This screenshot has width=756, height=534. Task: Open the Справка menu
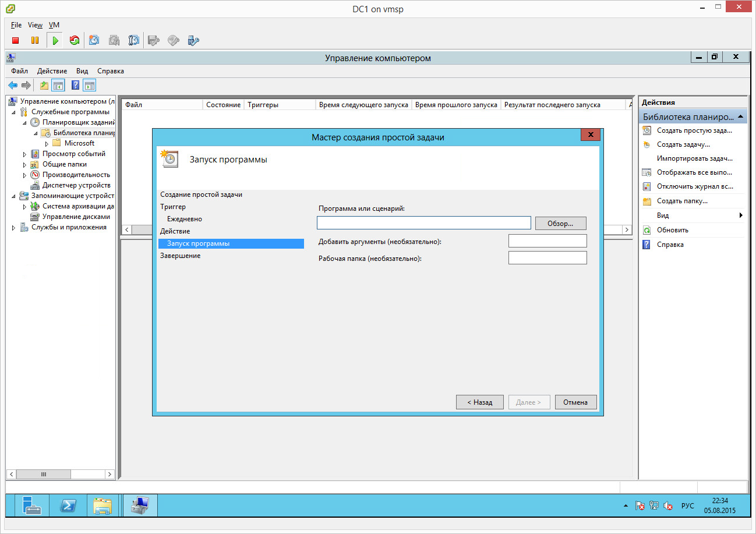111,71
